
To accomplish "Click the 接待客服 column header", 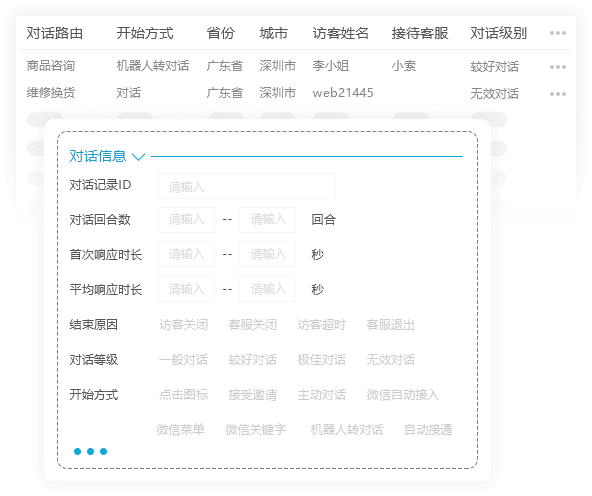I will point(420,33).
